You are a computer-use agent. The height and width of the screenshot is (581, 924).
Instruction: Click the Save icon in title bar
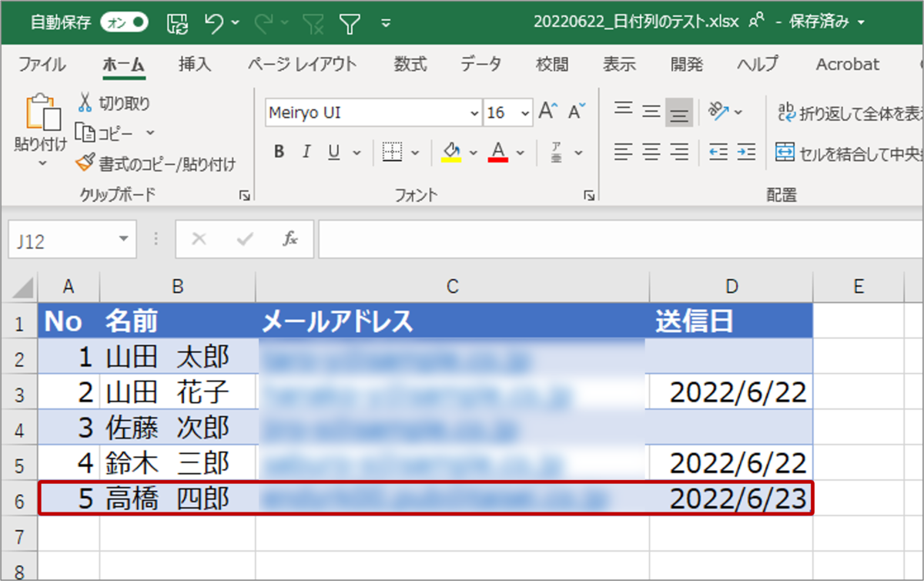point(178,23)
